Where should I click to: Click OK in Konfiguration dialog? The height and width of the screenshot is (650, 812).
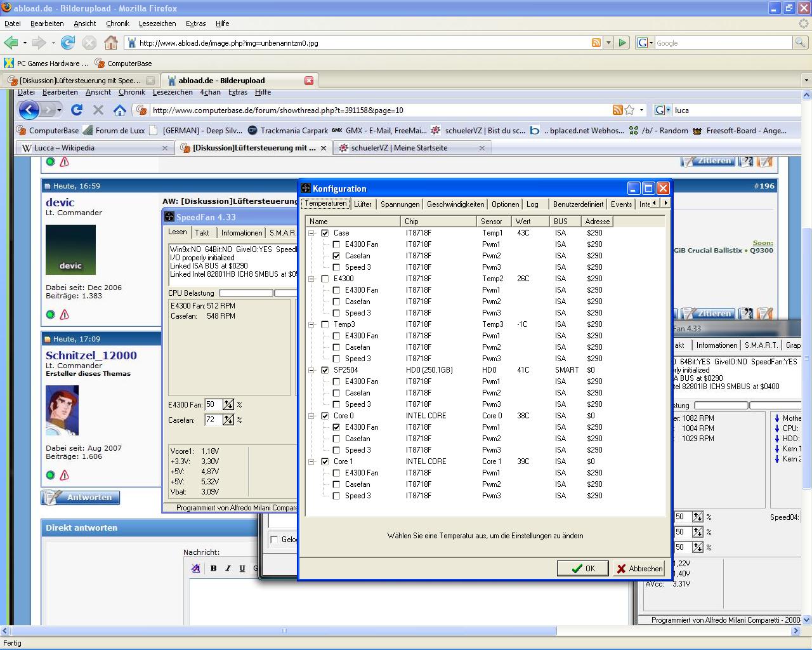(582, 569)
